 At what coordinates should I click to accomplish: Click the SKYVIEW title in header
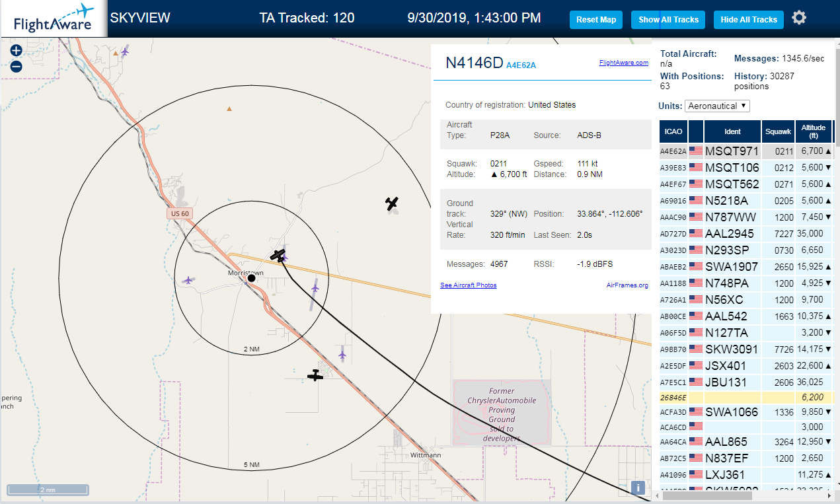[x=140, y=18]
